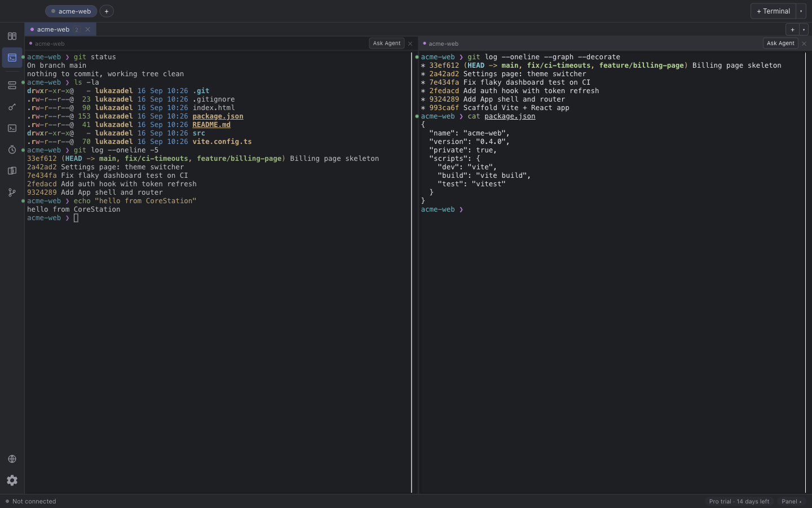Expand the add pane dropdown arrow
Screen dimensions: 812x508
coord(804,29)
